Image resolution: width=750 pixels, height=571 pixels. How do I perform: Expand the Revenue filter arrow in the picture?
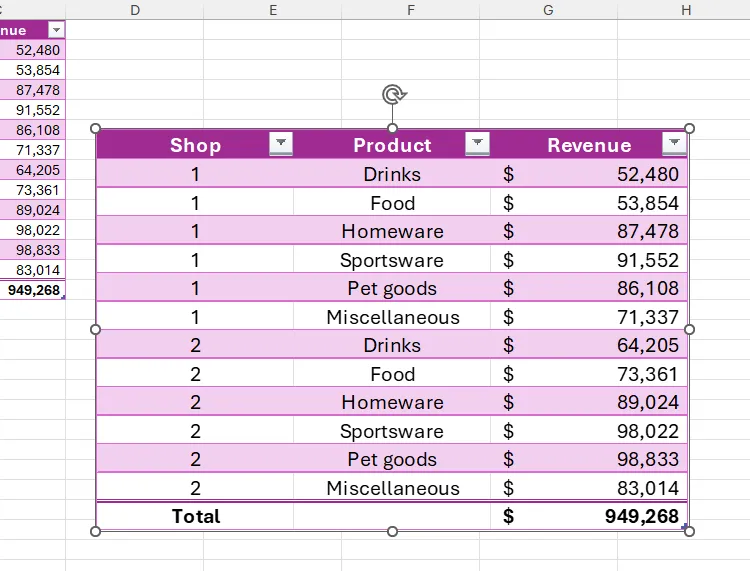[674, 144]
